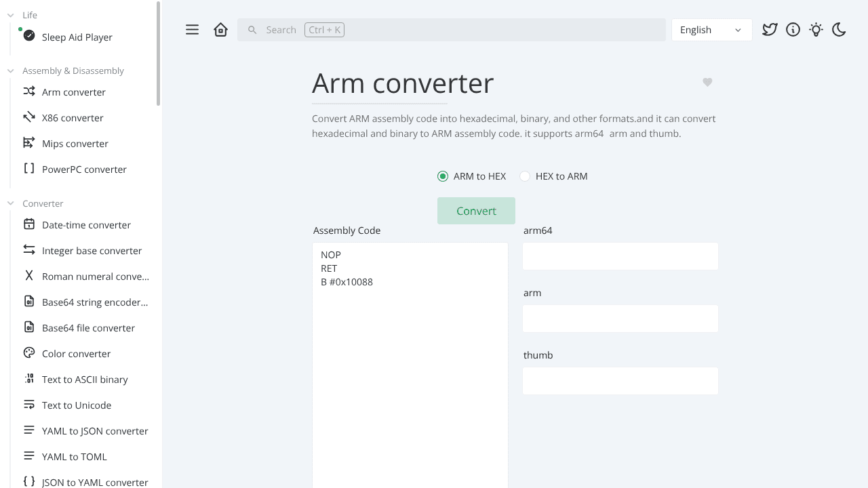This screenshot has height=488, width=868.
Task: Click the YAML to JSON converter icon
Action: (x=29, y=430)
